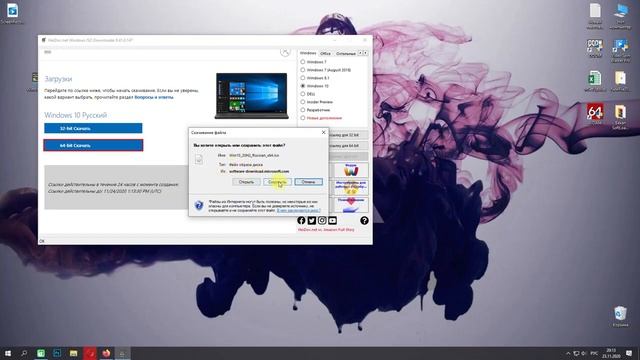Image resolution: width=640 pixels, height=360 pixels.
Task: Click the language indicator in tray
Action: pyautogui.click(x=594, y=353)
